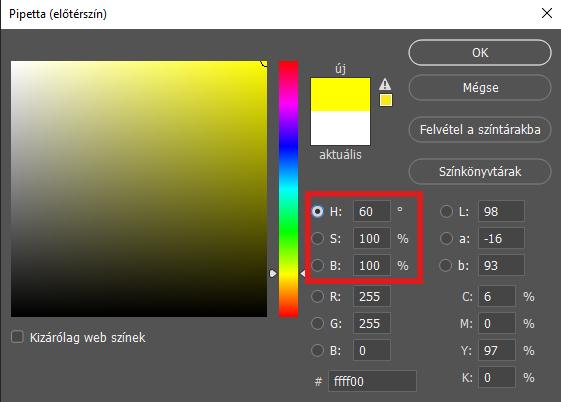Click the L field showing 98
This screenshot has width=561, height=402.
[501, 211]
